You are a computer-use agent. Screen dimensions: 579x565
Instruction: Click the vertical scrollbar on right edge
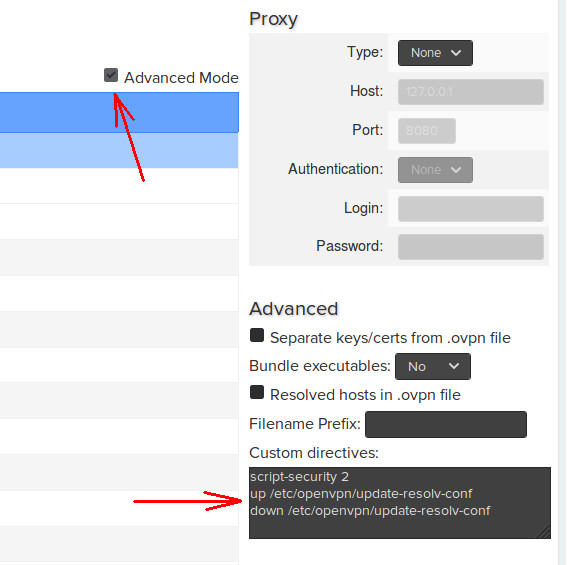[x=562, y=282]
